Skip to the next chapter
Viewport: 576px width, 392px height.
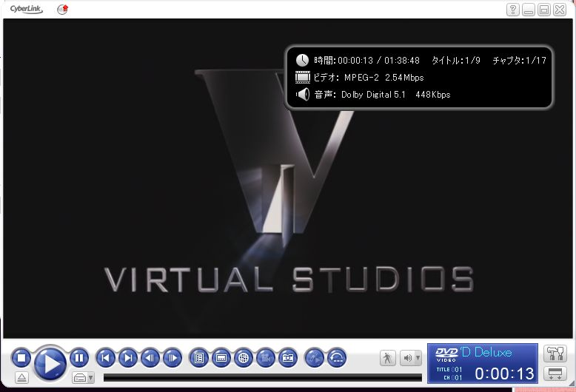pos(128,358)
